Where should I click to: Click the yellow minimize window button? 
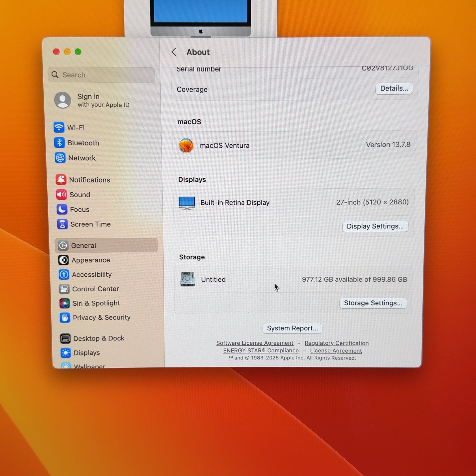(67, 52)
